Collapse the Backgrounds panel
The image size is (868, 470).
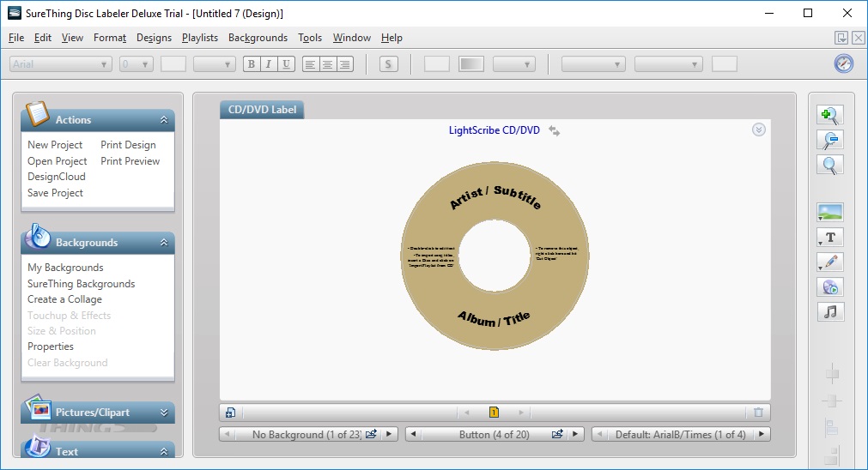point(164,242)
